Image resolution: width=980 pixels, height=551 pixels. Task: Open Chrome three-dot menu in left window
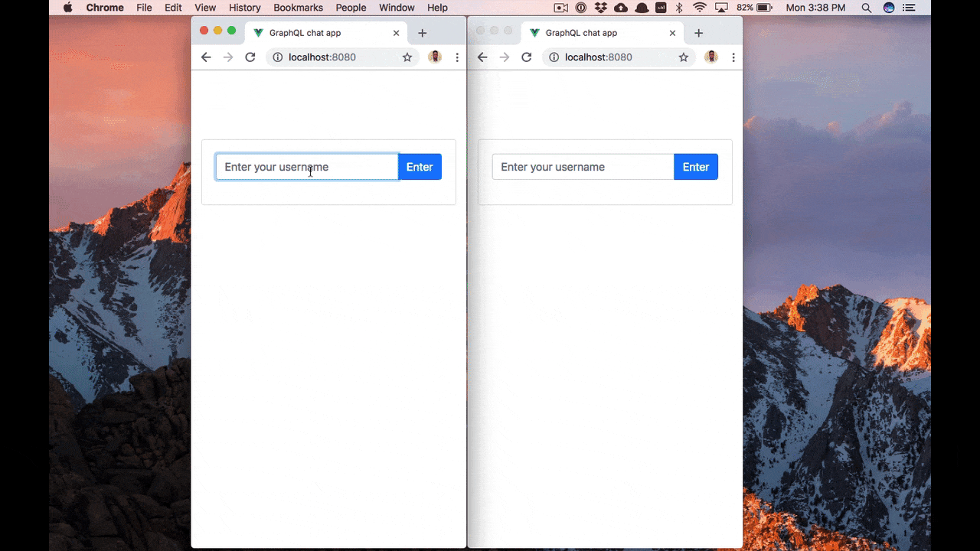pos(457,57)
